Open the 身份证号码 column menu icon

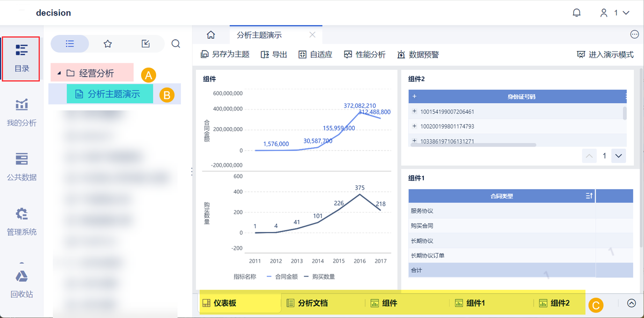625,97
